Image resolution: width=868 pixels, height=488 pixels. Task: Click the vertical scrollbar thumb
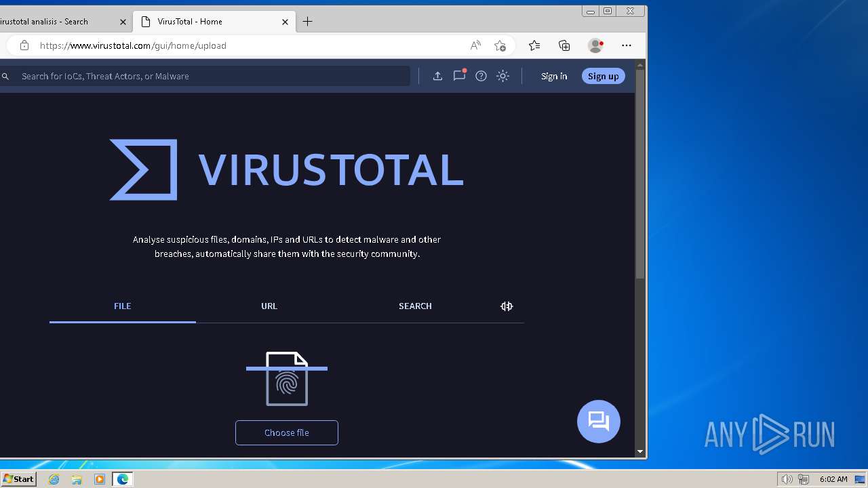(640, 174)
